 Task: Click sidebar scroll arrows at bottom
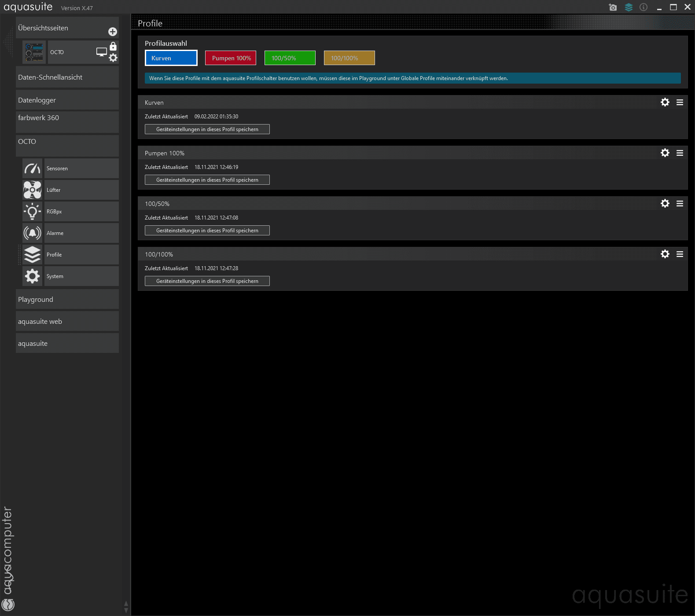coord(126,607)
